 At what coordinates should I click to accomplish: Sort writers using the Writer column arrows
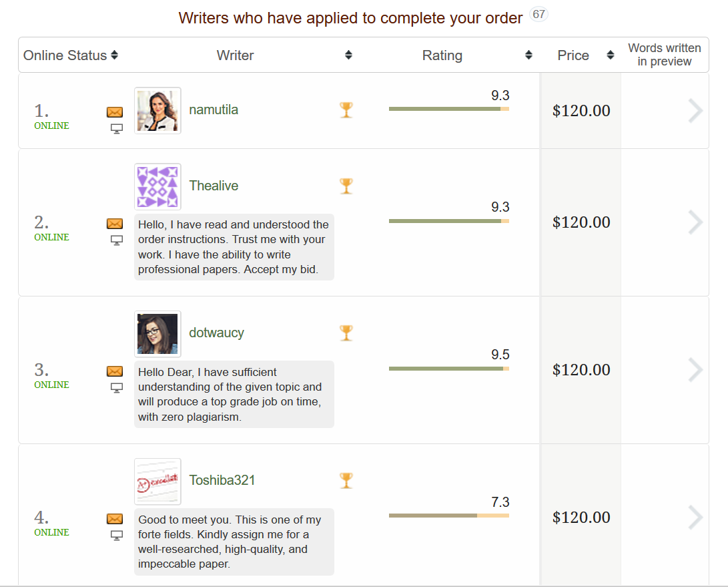(349, 55)
